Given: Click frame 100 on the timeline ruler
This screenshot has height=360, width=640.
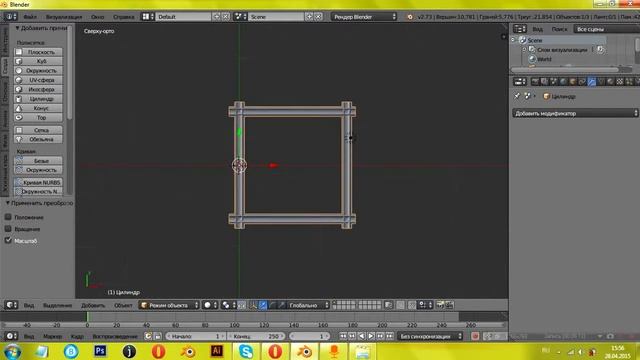Looking at the screenshot, I should 235,325.
